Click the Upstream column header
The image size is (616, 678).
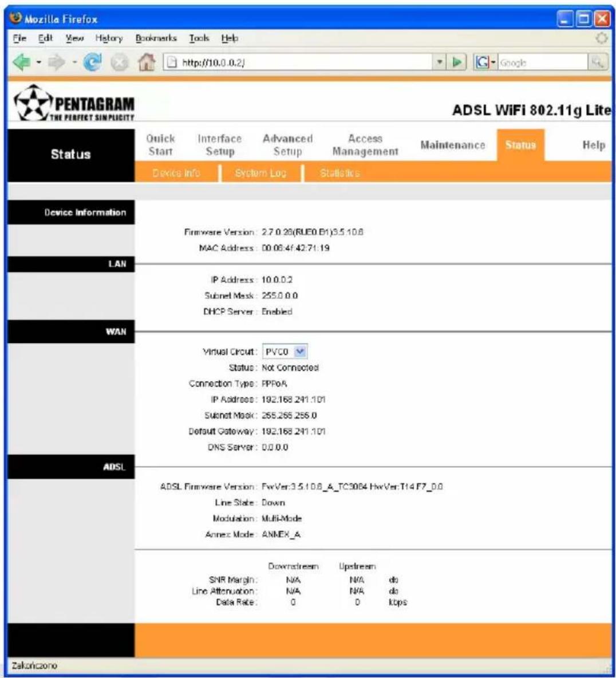pyautogui.click(x=357, y=566)
